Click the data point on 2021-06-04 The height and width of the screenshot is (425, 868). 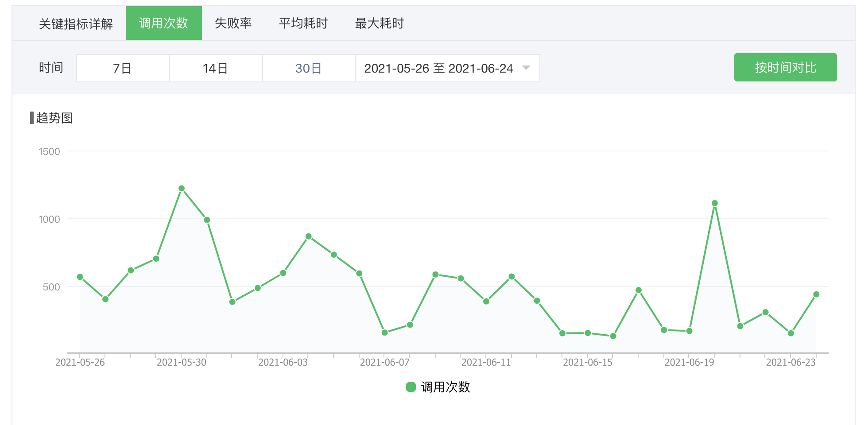pos(309,236)
